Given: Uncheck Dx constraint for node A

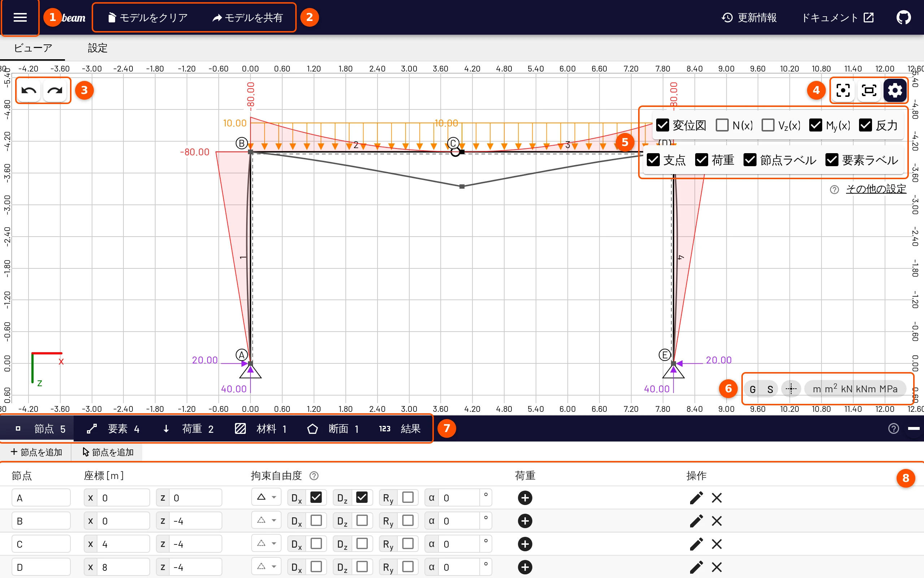Looking at the screenshot, I should [316, 497].
